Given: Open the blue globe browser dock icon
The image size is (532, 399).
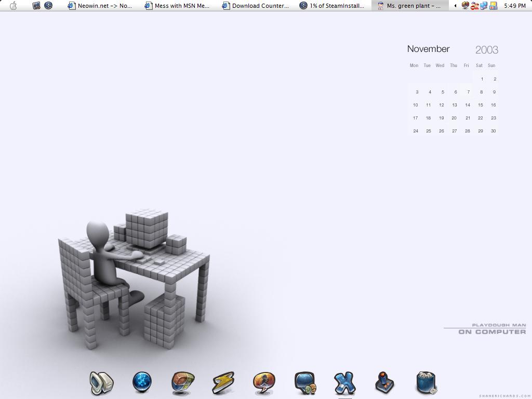Looking at the screenshot, I should tap(142, 382).
